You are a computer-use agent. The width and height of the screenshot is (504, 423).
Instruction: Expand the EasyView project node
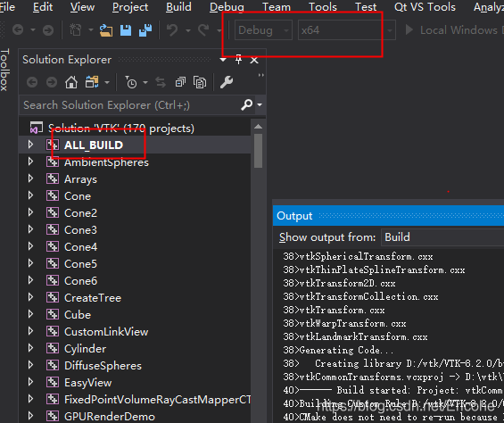[x=30, y=382]
